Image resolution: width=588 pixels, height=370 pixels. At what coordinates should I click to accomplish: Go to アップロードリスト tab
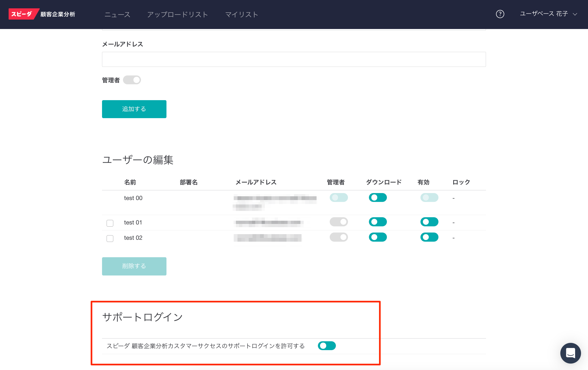[x=177, y=14]
